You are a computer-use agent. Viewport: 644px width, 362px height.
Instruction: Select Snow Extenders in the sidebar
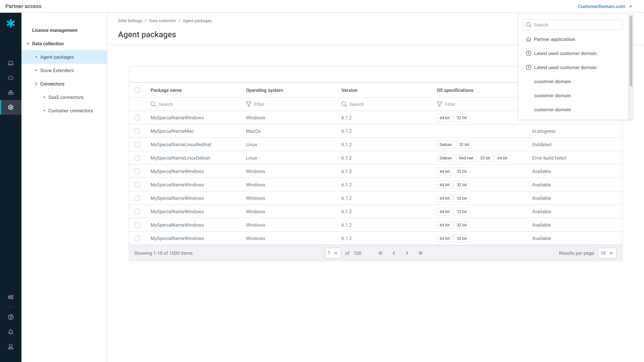(57, 70)
